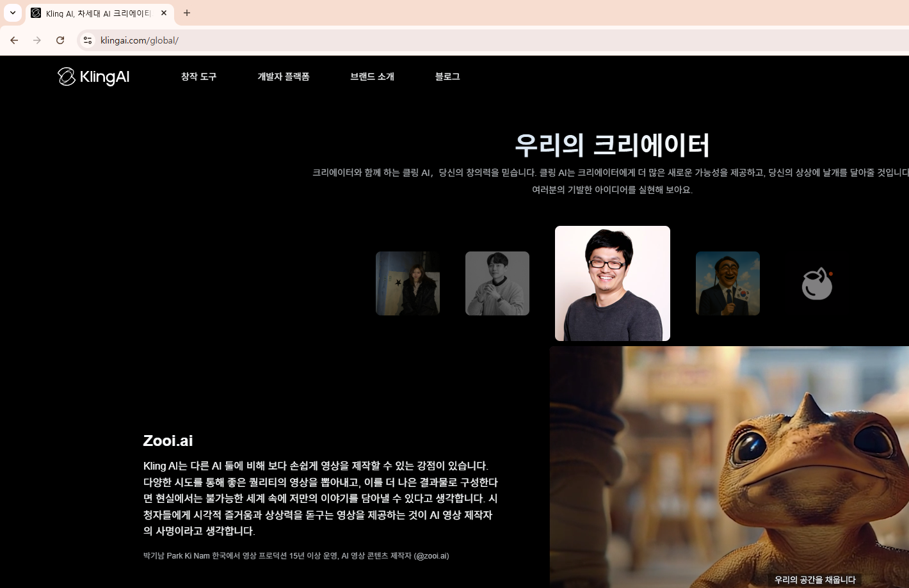Select the grayscale creator portrait thumbnail

(497, 283)
